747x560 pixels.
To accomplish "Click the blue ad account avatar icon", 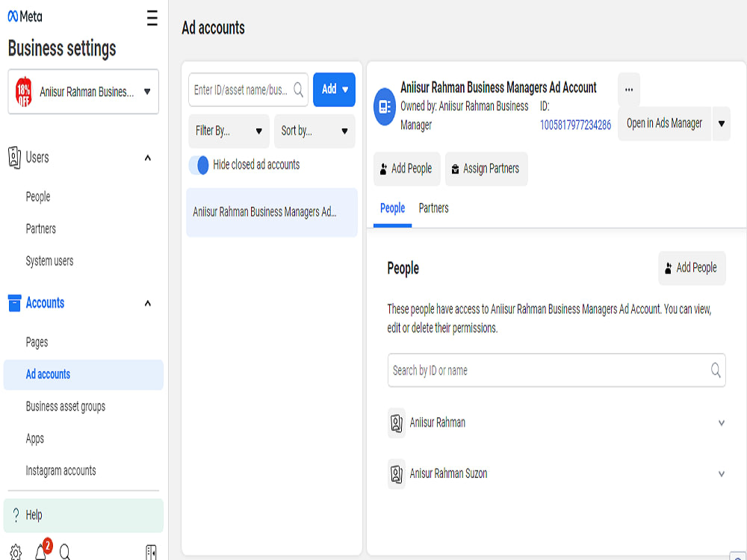I will click(x=385, y=107).
